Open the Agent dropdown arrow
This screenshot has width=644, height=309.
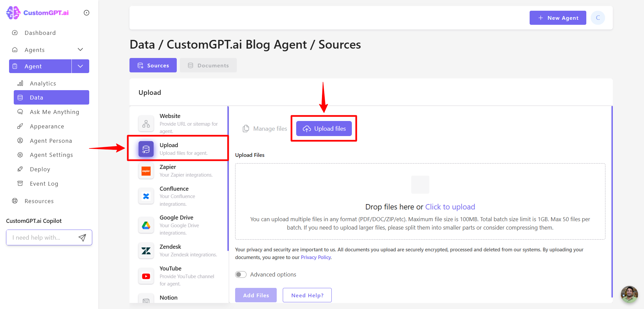tap(80, 66)
